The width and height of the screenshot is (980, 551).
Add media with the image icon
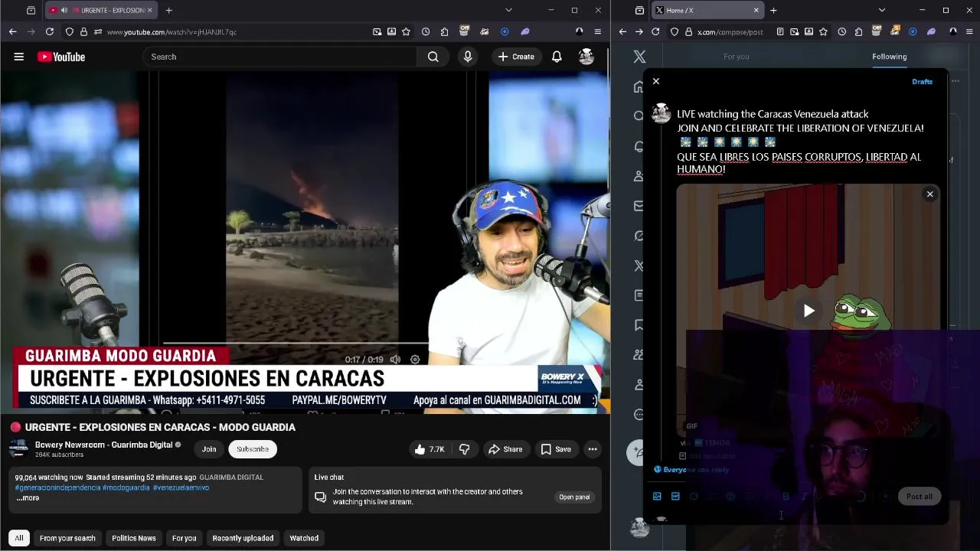[x=657, y=497]
